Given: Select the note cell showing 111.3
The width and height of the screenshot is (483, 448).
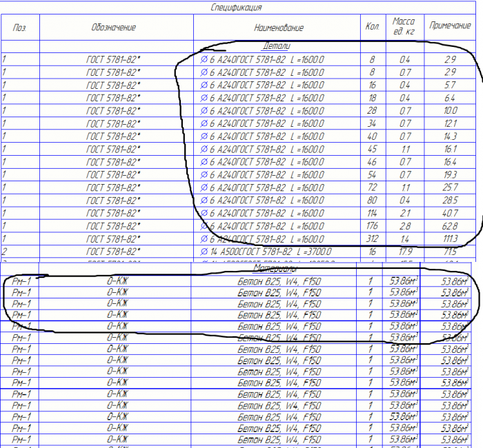Looking at the screenshot, I should coord(451,238).
